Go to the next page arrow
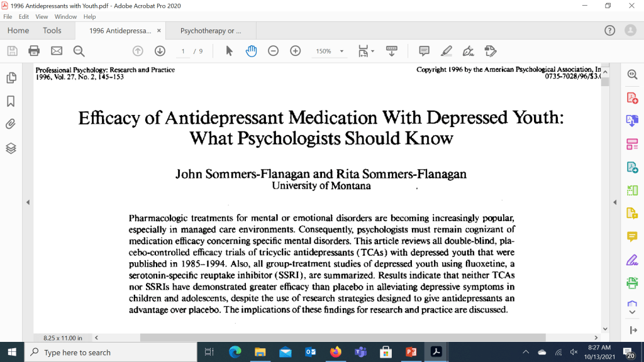This screenshot has height=362, width=644. [x=160, y=51]
